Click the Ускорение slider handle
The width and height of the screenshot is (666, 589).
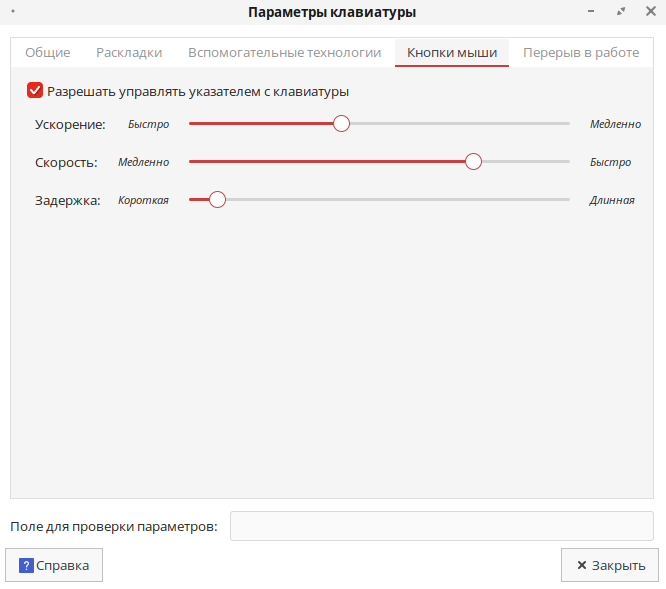click(x=341, y=124)
